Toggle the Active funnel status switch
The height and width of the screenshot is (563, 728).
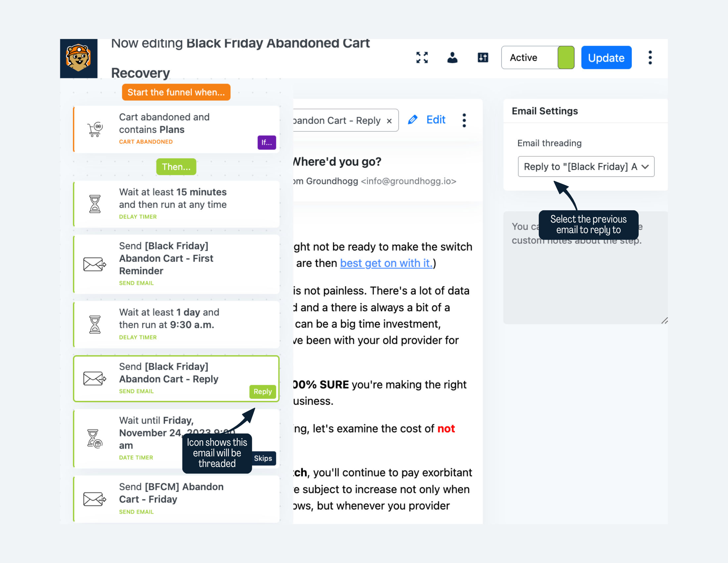pyautogui.click(x=538, y=58)
